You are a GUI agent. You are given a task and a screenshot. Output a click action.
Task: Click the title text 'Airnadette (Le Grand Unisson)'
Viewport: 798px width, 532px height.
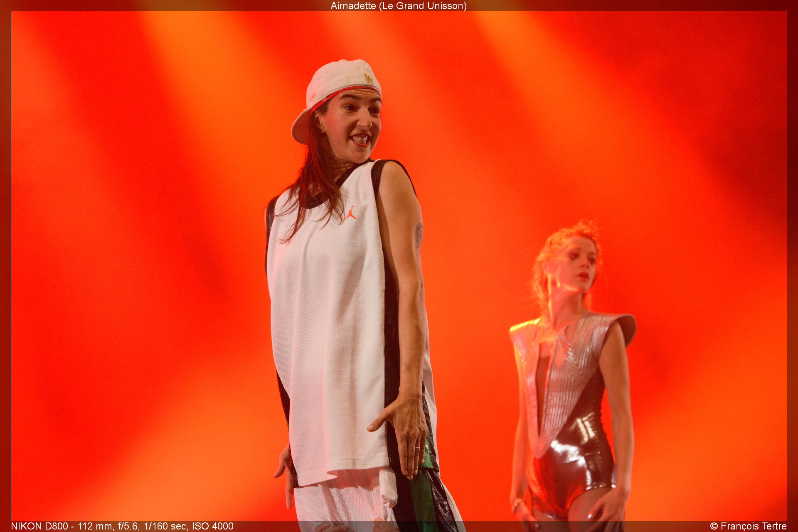399,6
